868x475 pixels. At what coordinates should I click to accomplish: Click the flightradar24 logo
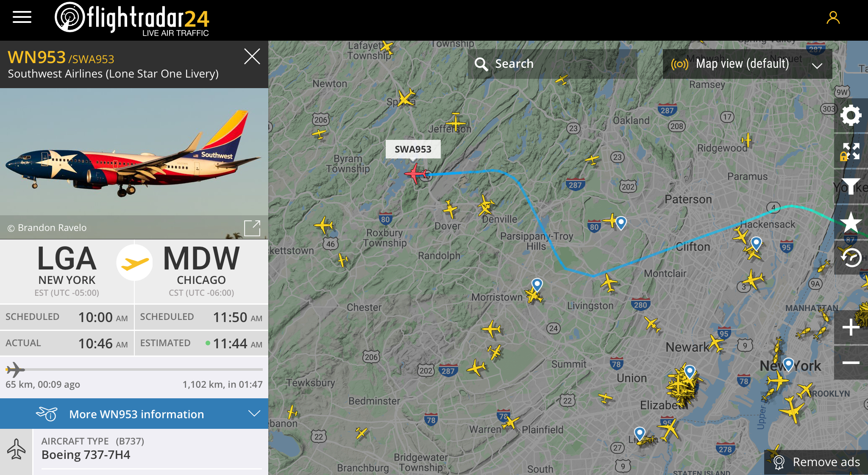[x=132, y=19]
